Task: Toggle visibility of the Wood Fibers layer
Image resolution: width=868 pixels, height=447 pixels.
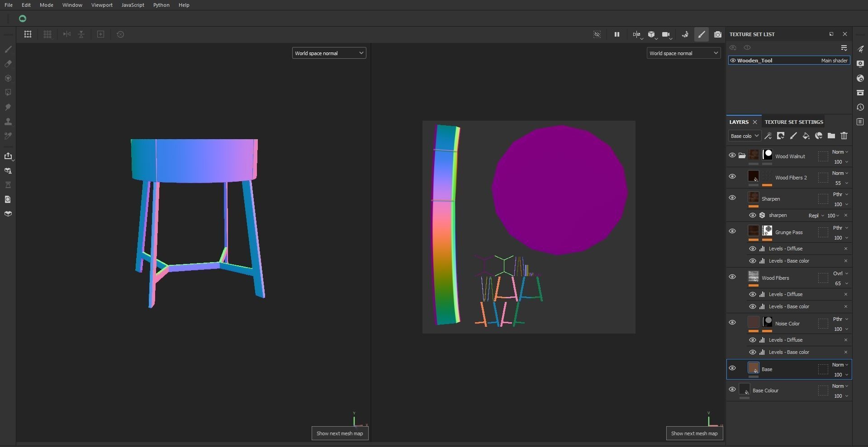Action: coord(732,277)
